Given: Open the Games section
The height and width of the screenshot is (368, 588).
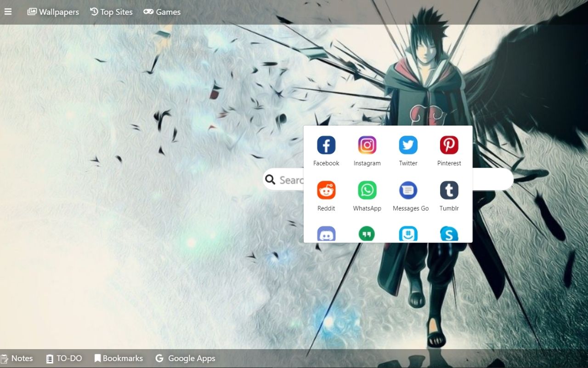Looking at the screenshot, I should click(x=162, y=11).
